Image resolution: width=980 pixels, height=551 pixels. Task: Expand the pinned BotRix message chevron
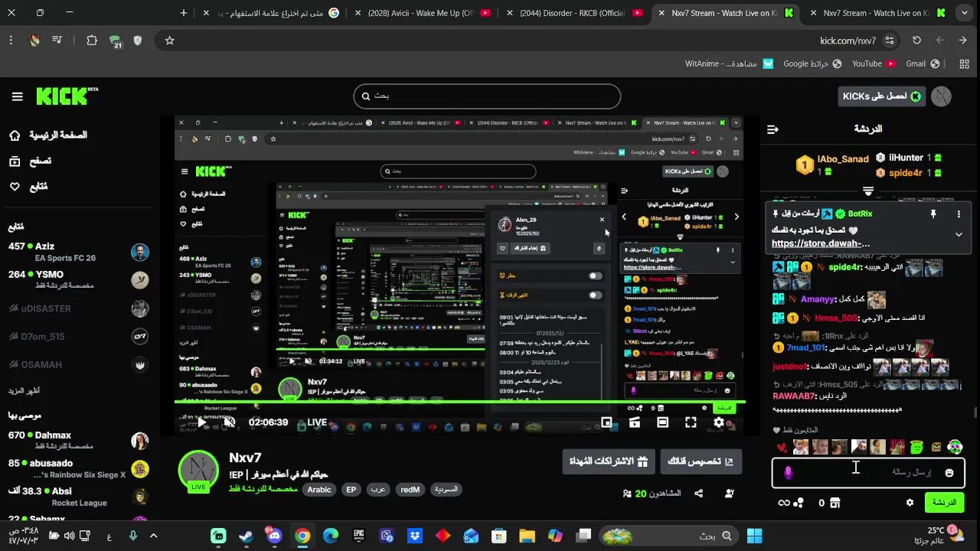pyautogui.click(x=959, y=235)
